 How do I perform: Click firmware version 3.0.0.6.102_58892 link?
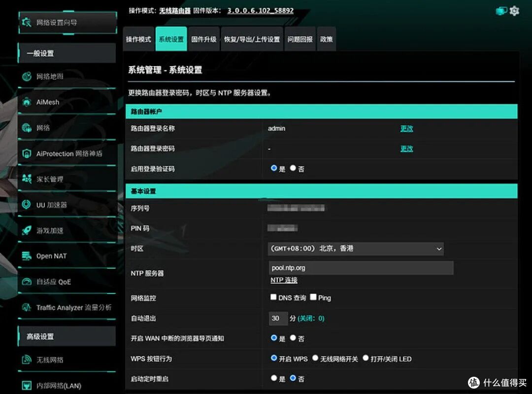tap(260, 10)
